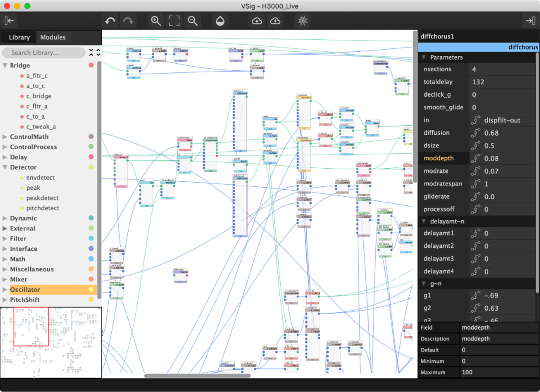Expand the Oscillator library category
This screenshot has width=540, height=392.
[5, 290]
